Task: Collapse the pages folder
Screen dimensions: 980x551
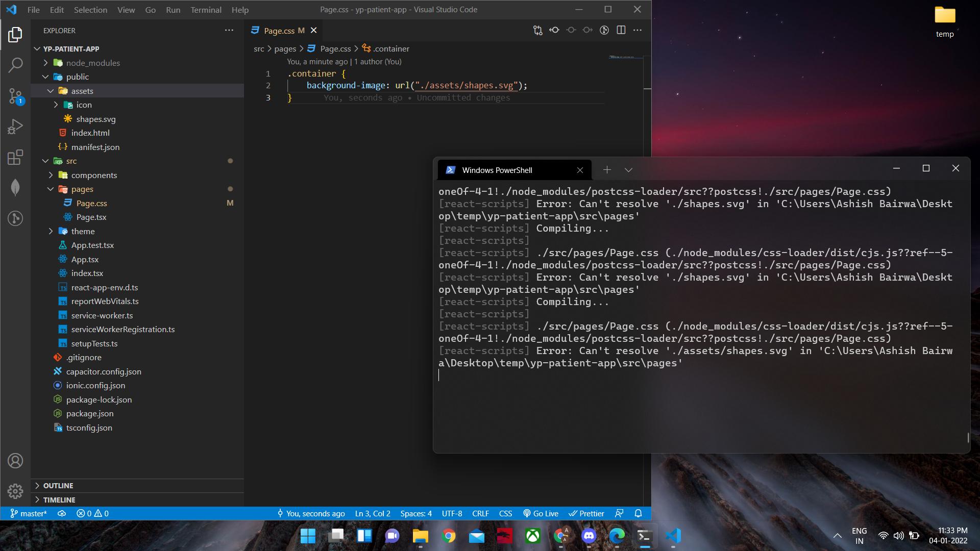Action: tap(137, 189)
